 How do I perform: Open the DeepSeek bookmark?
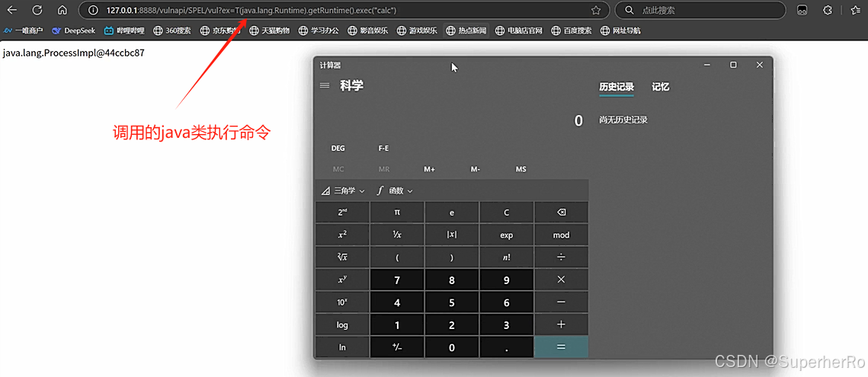[x=74, y=30]
